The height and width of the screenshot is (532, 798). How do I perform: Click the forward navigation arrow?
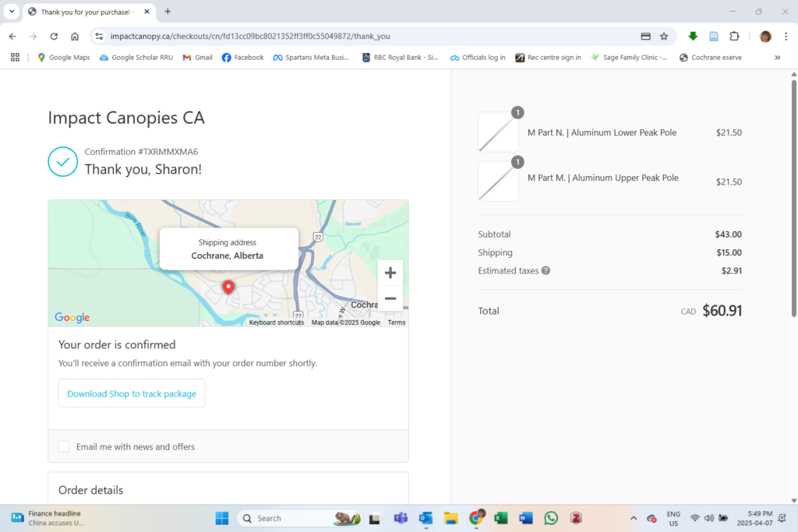click(x=33, y=36)
